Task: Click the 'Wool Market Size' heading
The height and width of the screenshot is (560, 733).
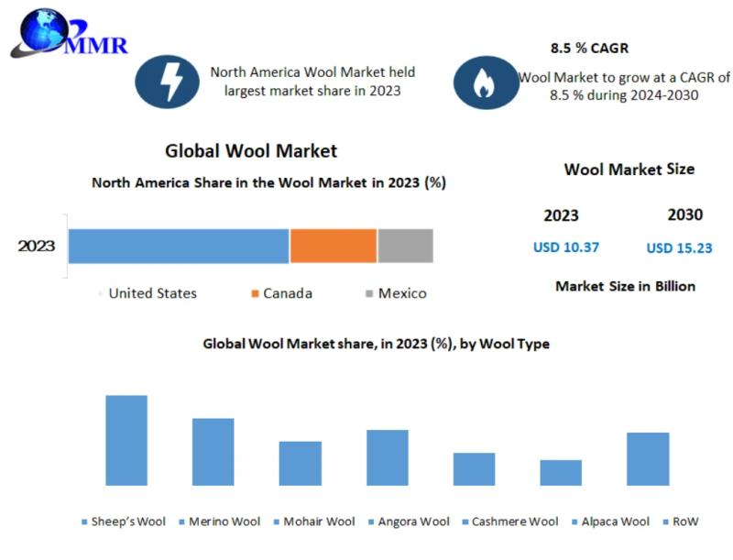Action: click(629, 170)
